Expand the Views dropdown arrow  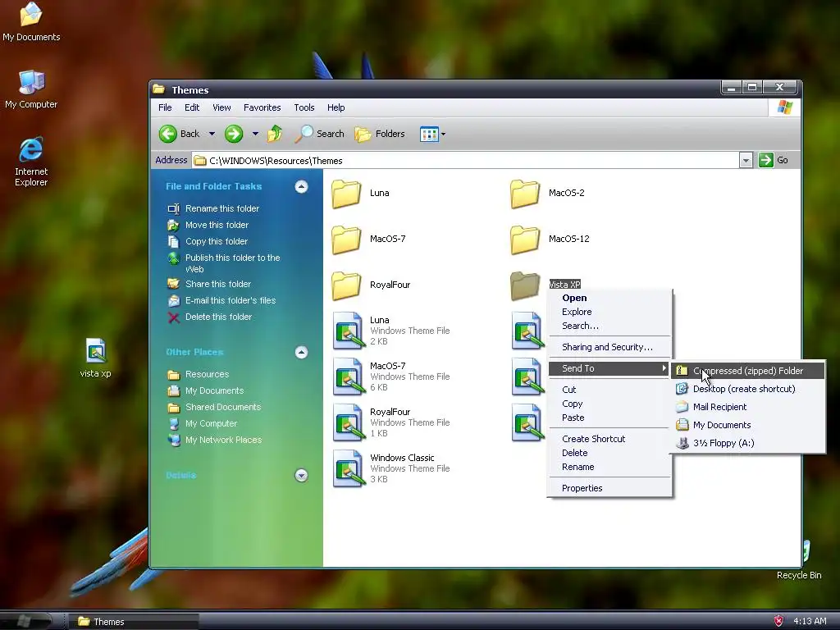click(x=443, y=134)
